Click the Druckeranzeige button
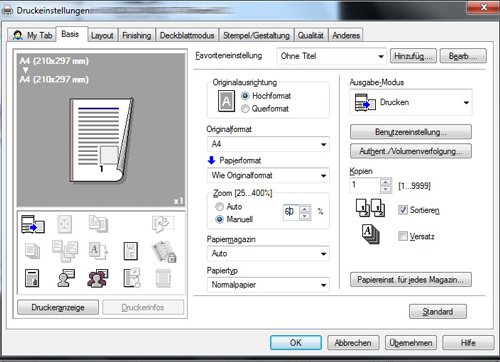The image size is (500, 362). [x=58, y=307]
